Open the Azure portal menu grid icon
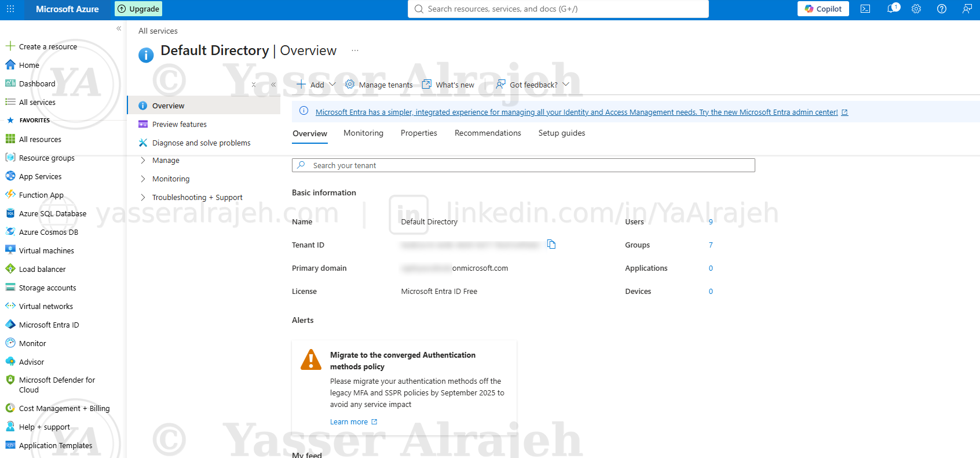Image resolution: width=980 pixels, height=458 pixels. [x=10, y=9]
